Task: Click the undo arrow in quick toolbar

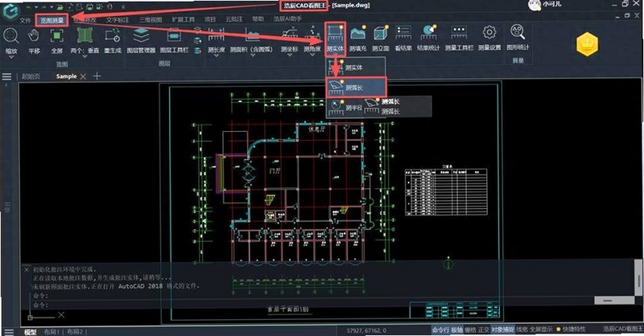Action: click(x=28, y=7)
